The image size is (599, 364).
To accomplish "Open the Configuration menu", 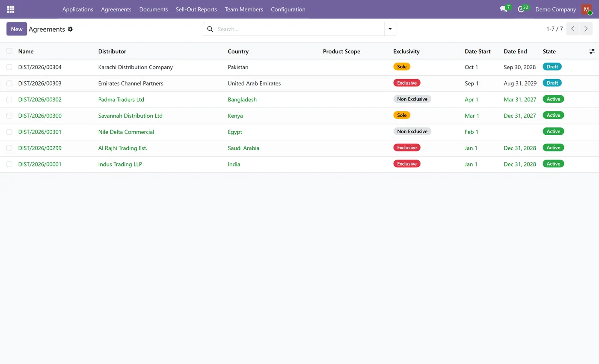I will pyautogui.click(x=288, y=9).
